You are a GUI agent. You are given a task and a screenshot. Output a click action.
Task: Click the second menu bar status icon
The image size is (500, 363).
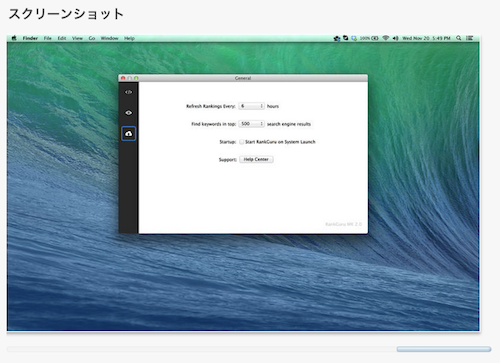pos(346,38)
